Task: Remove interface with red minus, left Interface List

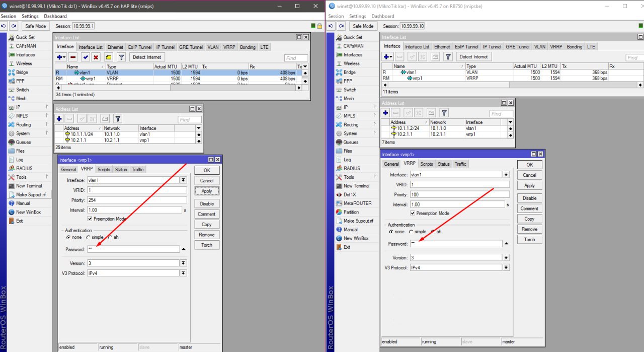Action: click(73, 57)
